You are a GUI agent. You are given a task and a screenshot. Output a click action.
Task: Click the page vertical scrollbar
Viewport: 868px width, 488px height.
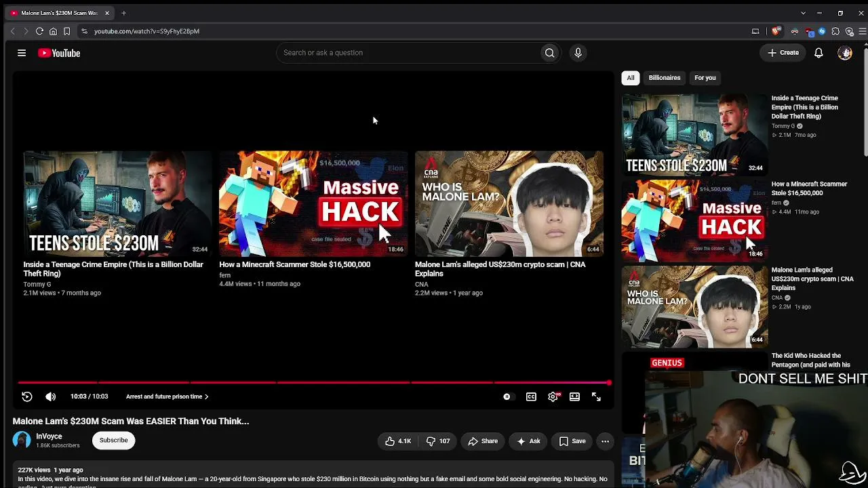(865, 102)
